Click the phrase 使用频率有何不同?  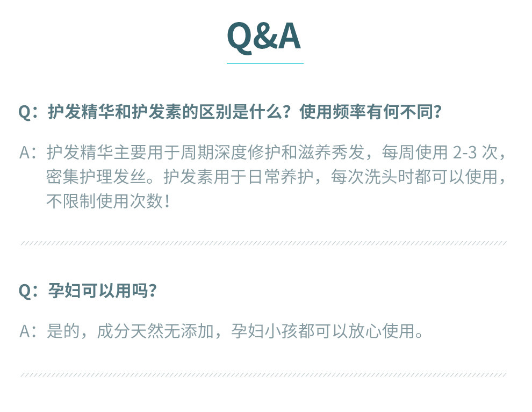pos(370,112)
